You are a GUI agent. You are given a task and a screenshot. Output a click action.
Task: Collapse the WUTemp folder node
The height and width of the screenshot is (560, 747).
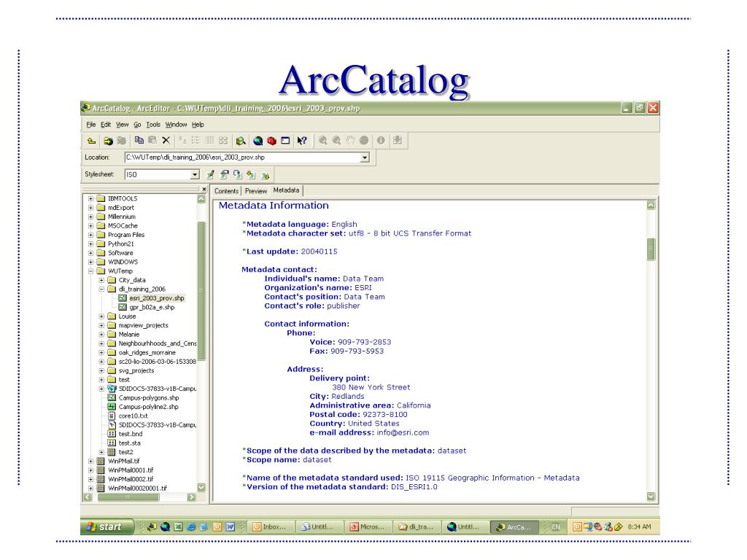[90, 271]
